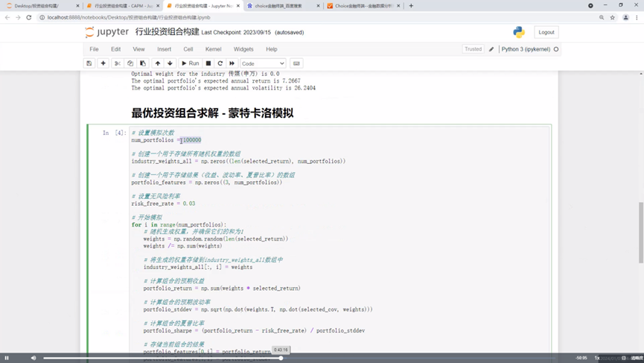Click the for i in range loop line
This screenshot has width=644, height=363.
179,225
